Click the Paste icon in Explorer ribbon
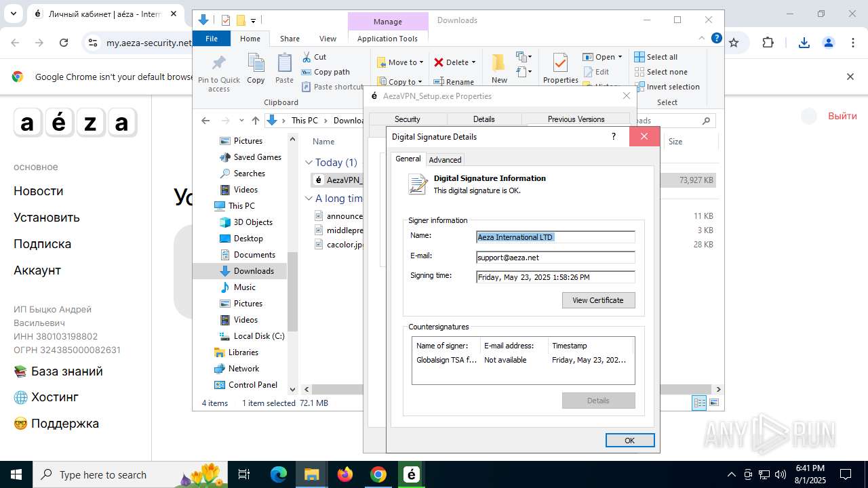 tap(284, 68)
